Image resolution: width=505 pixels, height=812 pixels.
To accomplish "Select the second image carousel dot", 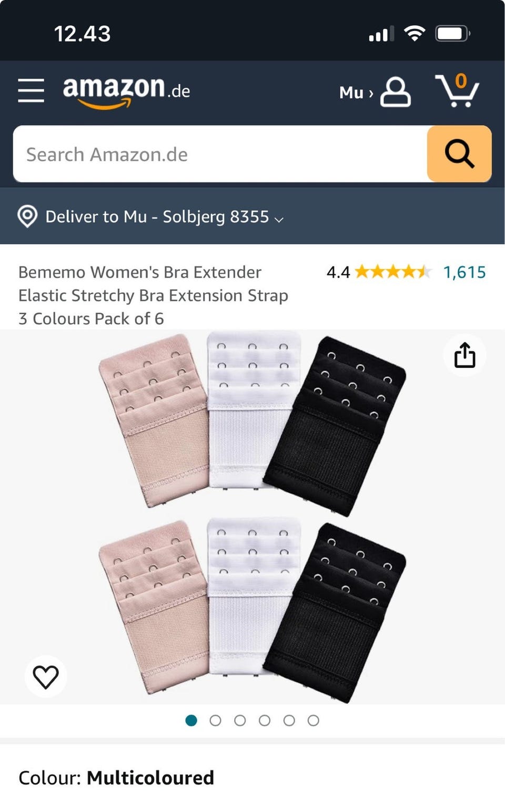I will point(215,721).
